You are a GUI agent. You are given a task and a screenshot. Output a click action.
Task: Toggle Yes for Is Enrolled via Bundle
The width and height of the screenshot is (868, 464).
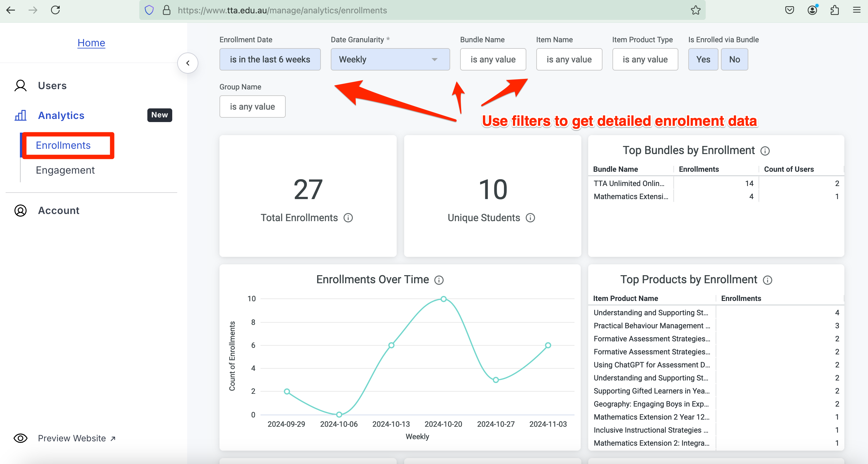point(703,59)
